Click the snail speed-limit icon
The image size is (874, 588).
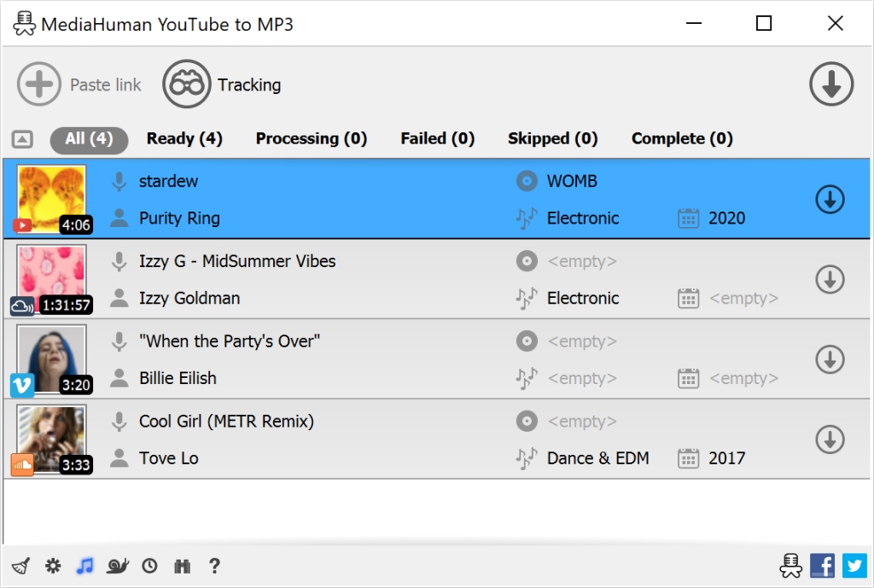[x=117, y=566]
